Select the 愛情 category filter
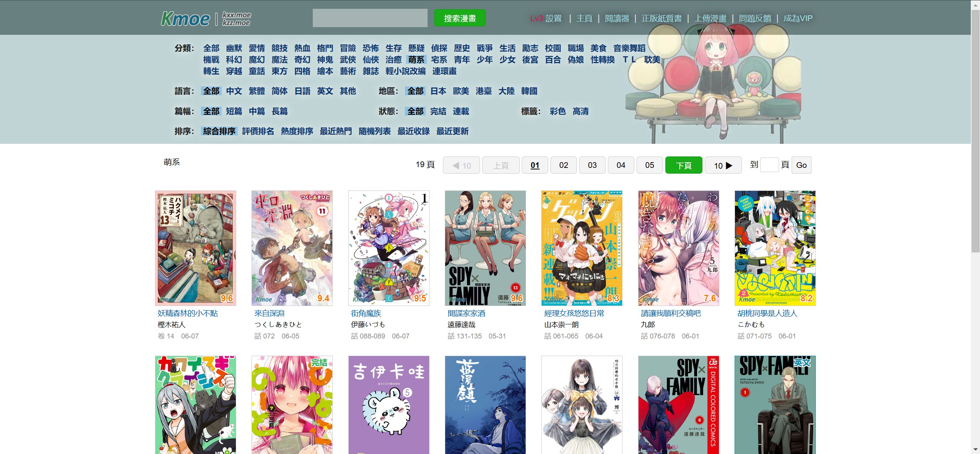The width and height of the screenshot is (980, 454). [x=257, y=48]
